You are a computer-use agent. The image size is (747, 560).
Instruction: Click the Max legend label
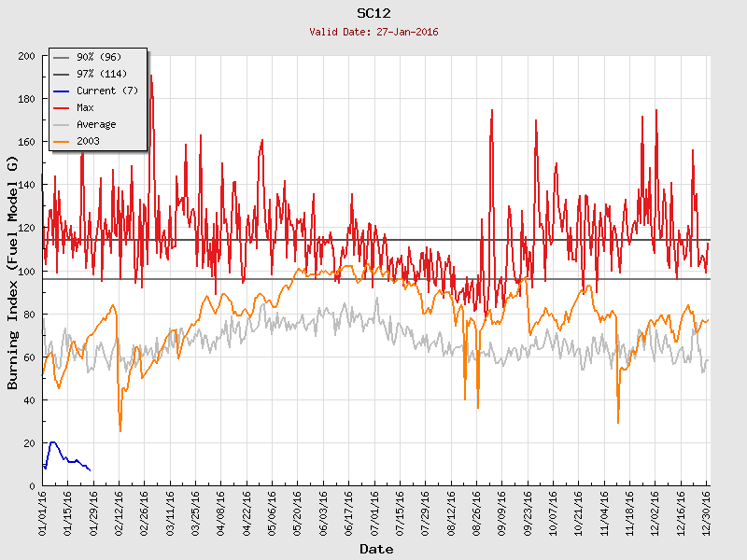pyautogui.click(x=85, y=107)
